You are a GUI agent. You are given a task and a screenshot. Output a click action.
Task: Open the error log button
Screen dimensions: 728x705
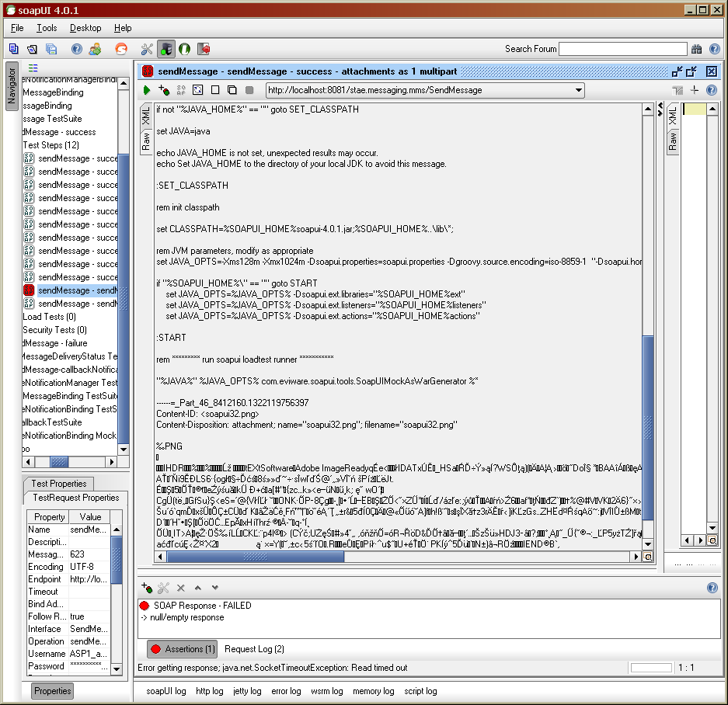pos(286,691)
